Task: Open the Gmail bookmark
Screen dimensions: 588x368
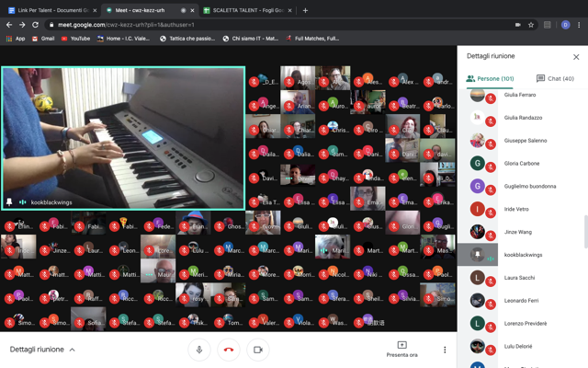Action: (42, 39)
